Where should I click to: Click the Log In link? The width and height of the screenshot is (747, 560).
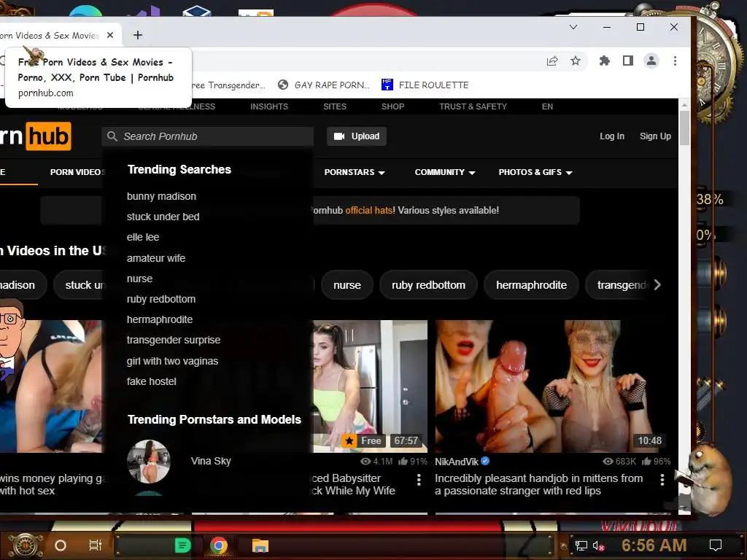click(x=612, y=136)
